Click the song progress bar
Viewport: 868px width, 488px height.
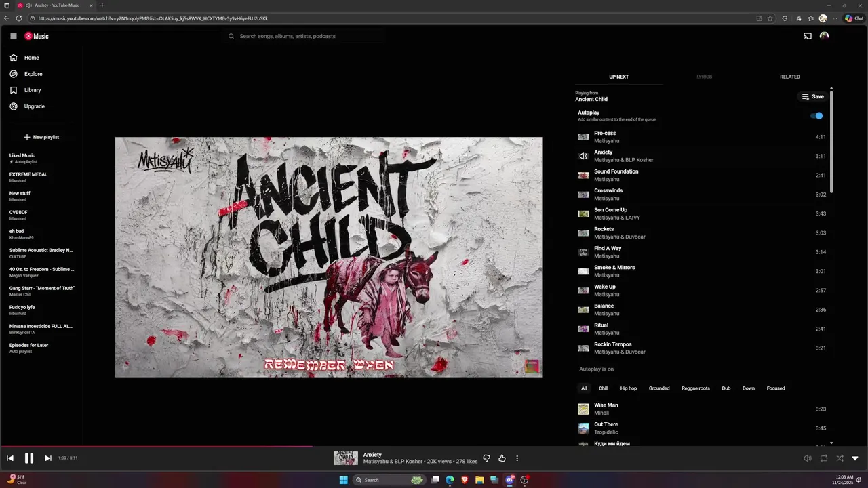434,446
